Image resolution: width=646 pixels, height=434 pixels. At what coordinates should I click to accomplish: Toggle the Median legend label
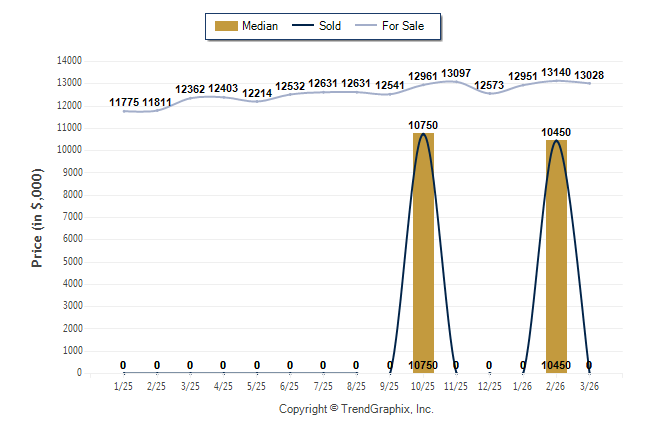(x=260, y=26)
